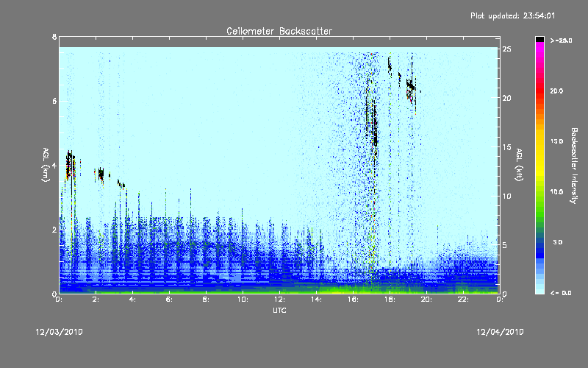Screen dimensions: 588x368
Task: Click the "<= 0.0" colorbar value
Action: tap(561, 293)
